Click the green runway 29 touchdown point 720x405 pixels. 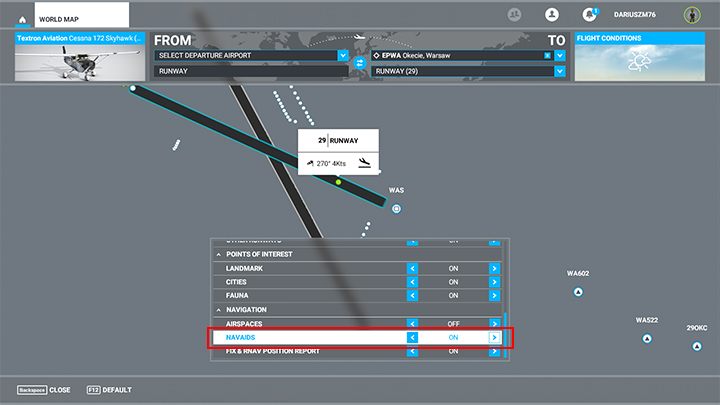[x=338, y=182]
